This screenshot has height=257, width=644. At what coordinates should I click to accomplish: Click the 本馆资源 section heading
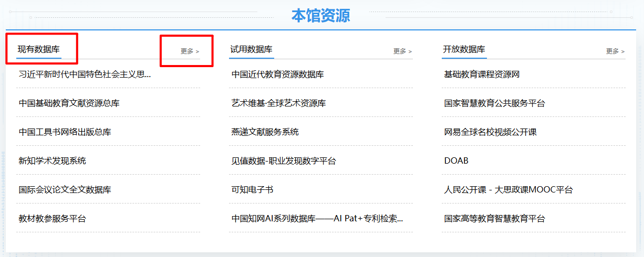(x=321, y=16)
